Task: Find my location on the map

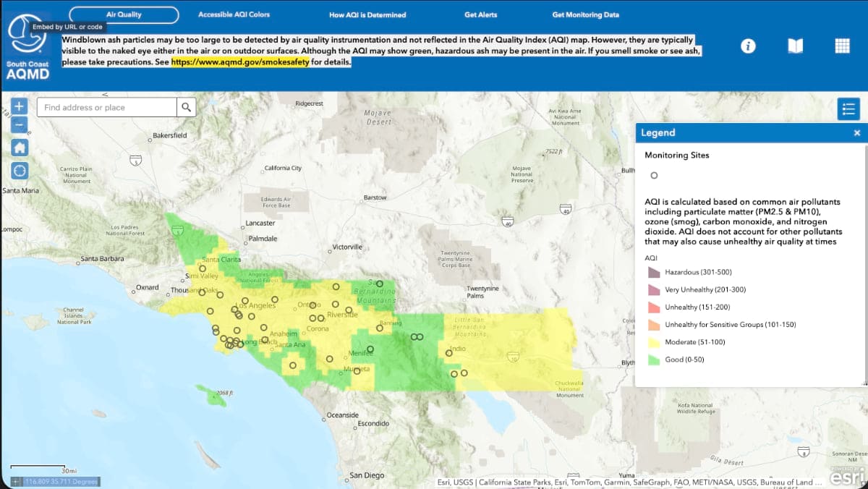Action: (20, 171)
